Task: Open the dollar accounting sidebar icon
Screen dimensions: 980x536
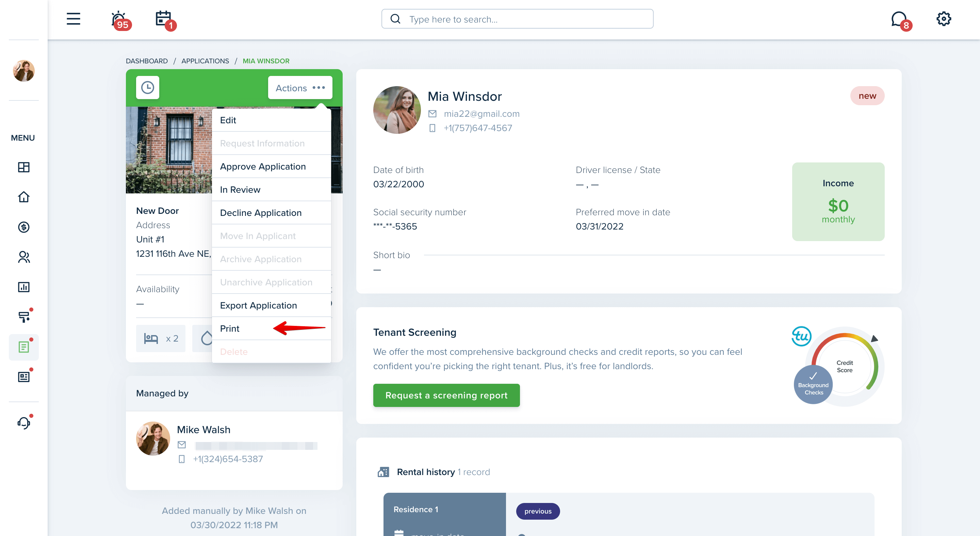Action: (x=23, y=227)
